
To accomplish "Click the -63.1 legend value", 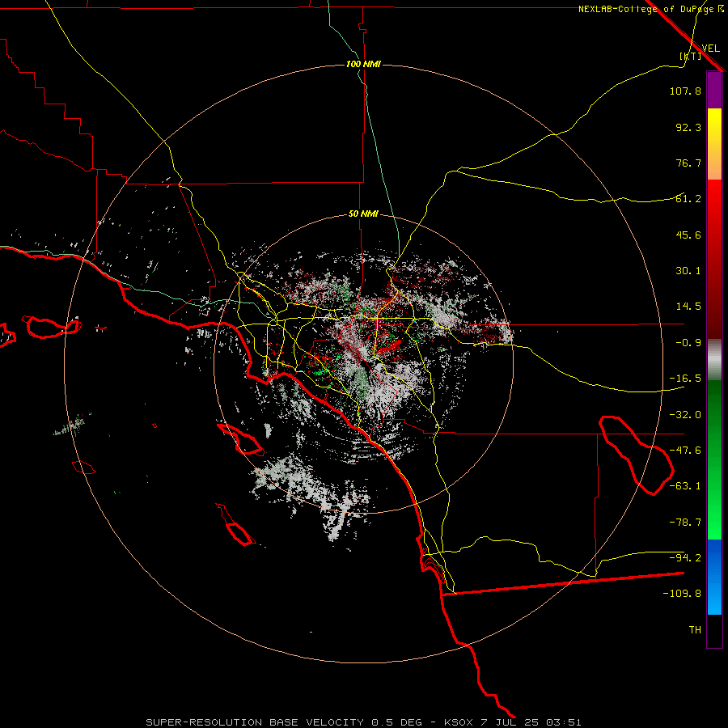I will 685,486.
